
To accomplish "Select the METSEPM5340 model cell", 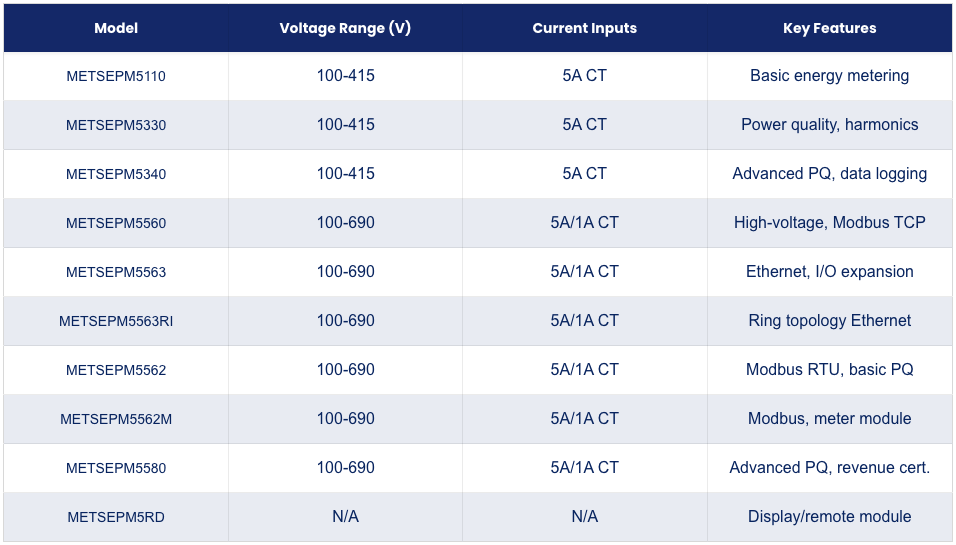I will 116,174.
